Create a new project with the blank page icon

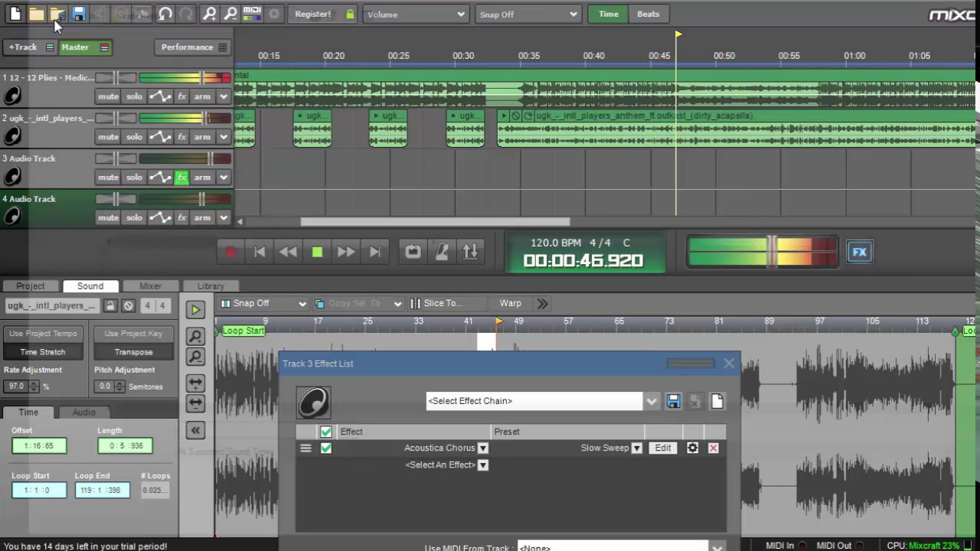(x=15, y=14)
